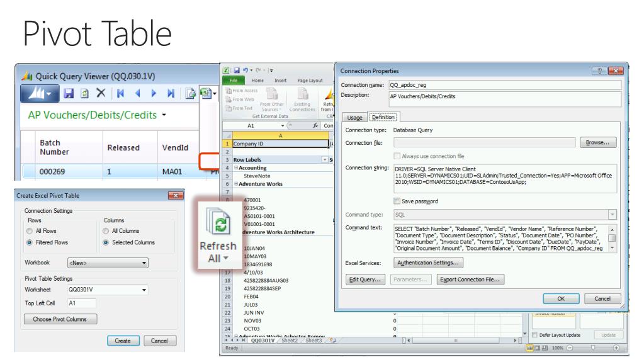Click Browse button for connection file
644x362 pixels.
pos(598,142)
